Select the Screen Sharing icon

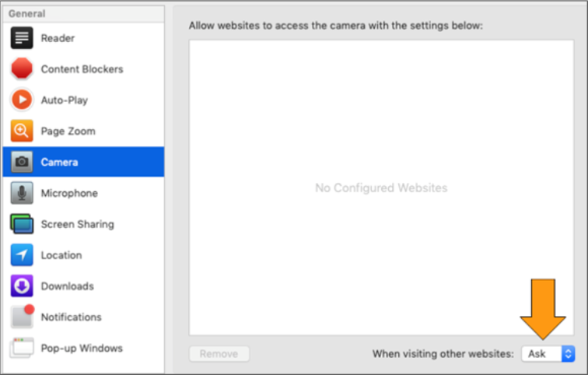22,224
